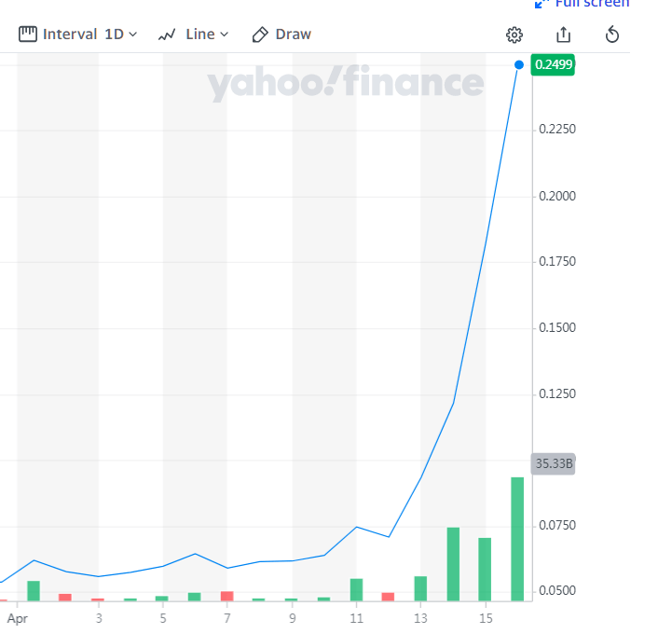Click the share chart icon
The width and height of the screenshot is (672, 634).
(563, 34)
